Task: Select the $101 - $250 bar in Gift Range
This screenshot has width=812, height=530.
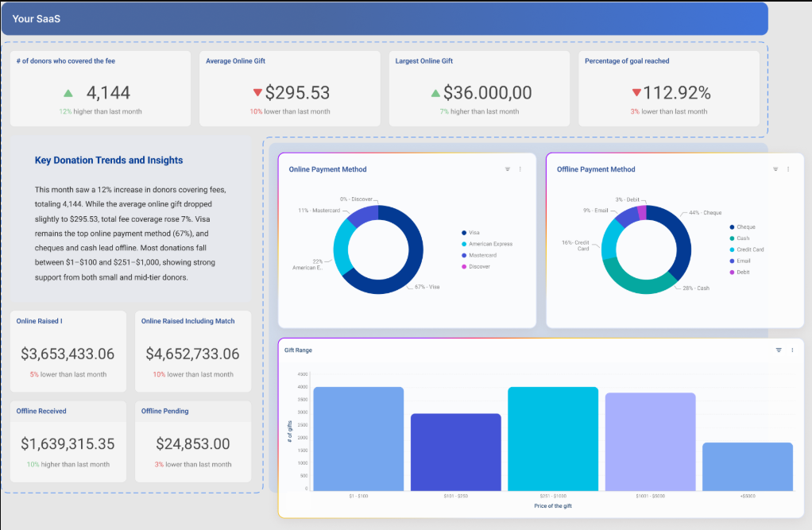Action: 455,452
